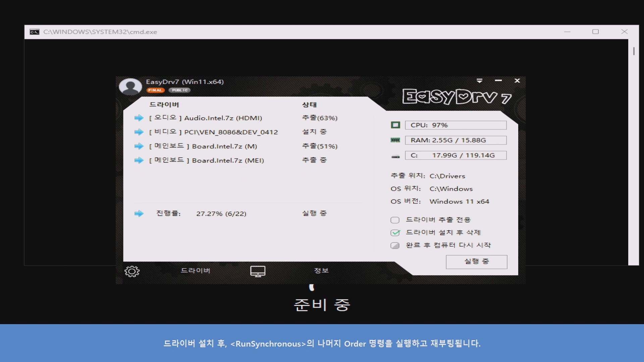Click the monitor icon in the bottom bar

[x=258, y=271]
